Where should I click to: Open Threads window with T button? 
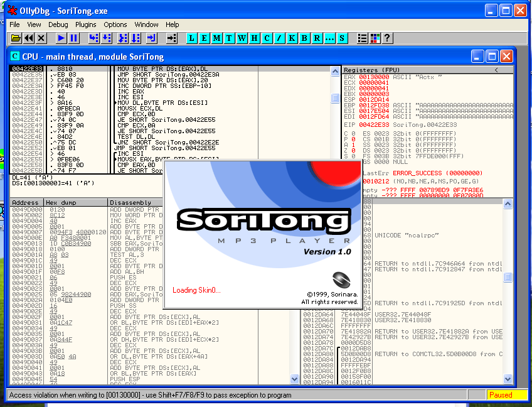coord(229,38)
